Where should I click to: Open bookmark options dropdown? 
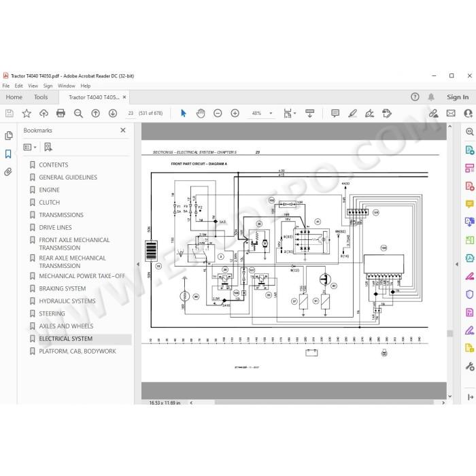(30, 148)
